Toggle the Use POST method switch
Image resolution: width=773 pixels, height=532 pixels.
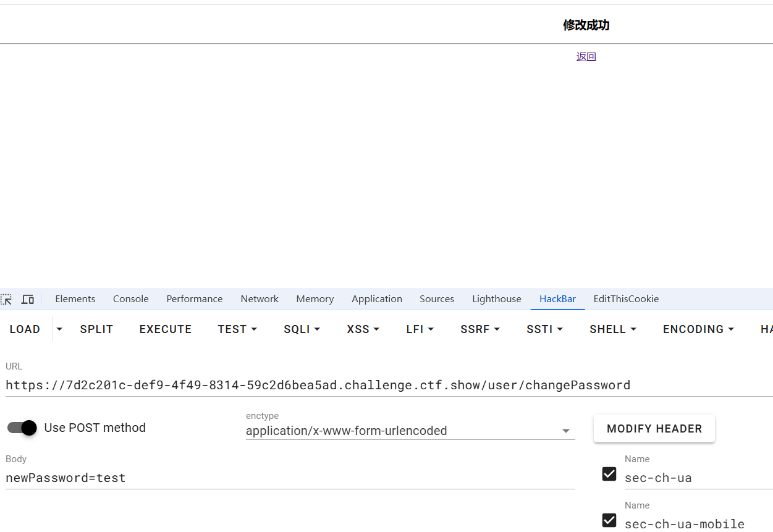point(22,428)
